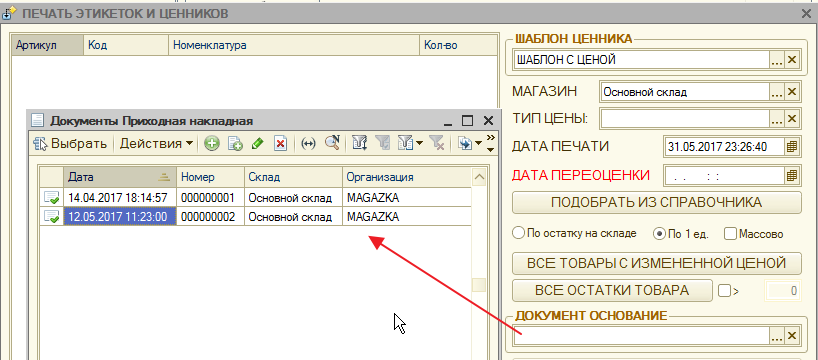Screen dimensions: 818x360
Task: Maximize the Документы Приходная накладная window
Action: (x=467, y=121)
